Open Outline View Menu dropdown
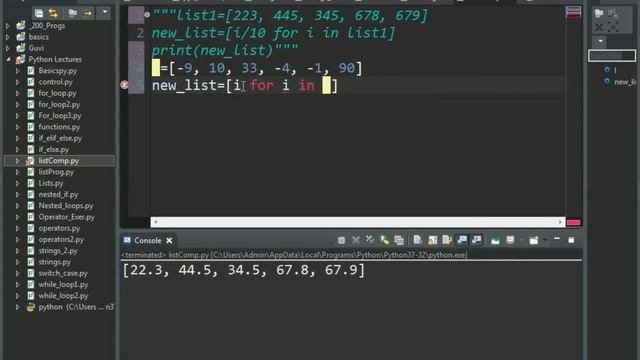 [x=600, y=41]
